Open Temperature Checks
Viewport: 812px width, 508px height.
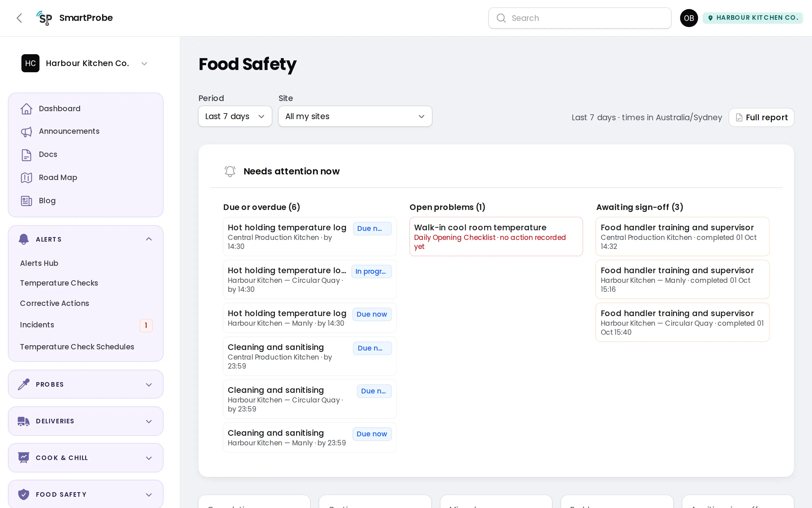pos(59,283)
